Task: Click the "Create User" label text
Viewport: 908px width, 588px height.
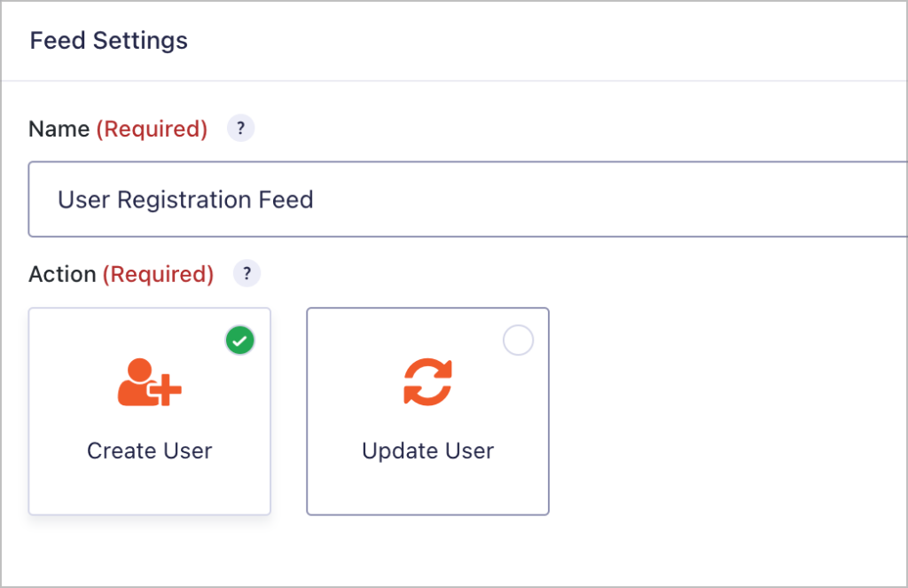Action: coord(149,451)
